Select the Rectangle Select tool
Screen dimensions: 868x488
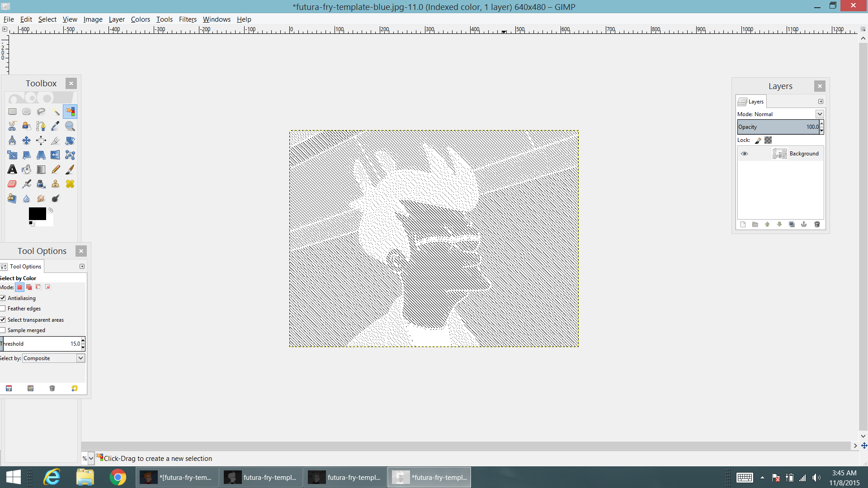12,112
